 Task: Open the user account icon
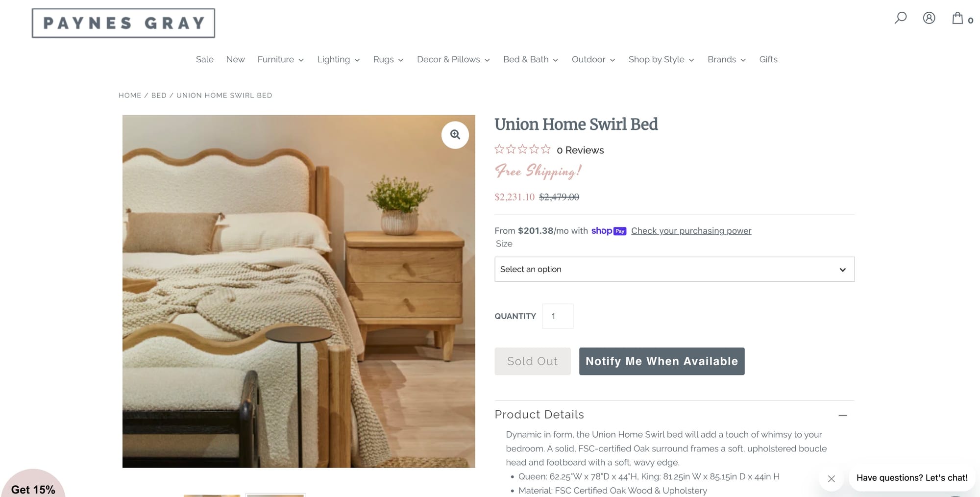(x=929, y=18)
